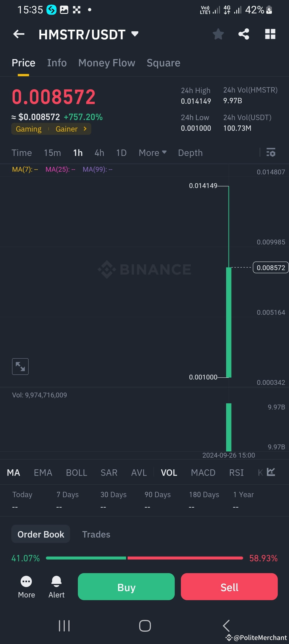Expand chart to fullscreen via expand icon
The width and height of the screenshot is (289, 644).
[20, 366]
